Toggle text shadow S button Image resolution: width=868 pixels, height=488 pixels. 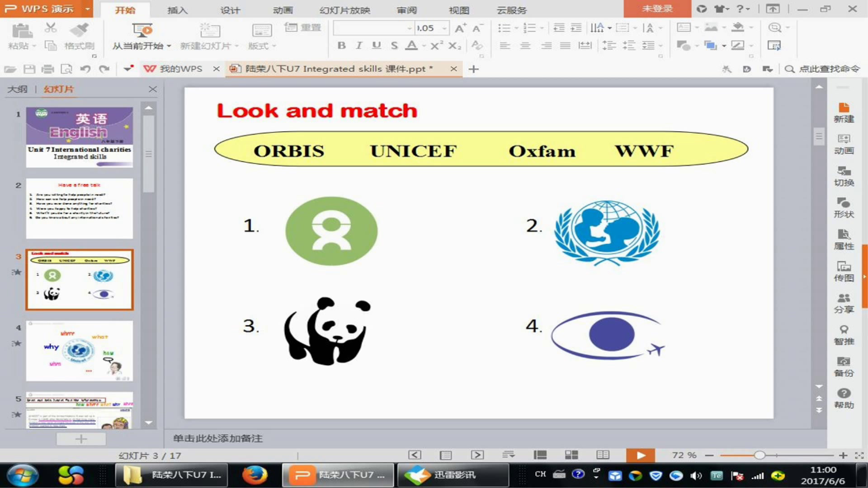click(x=394, y=45)
